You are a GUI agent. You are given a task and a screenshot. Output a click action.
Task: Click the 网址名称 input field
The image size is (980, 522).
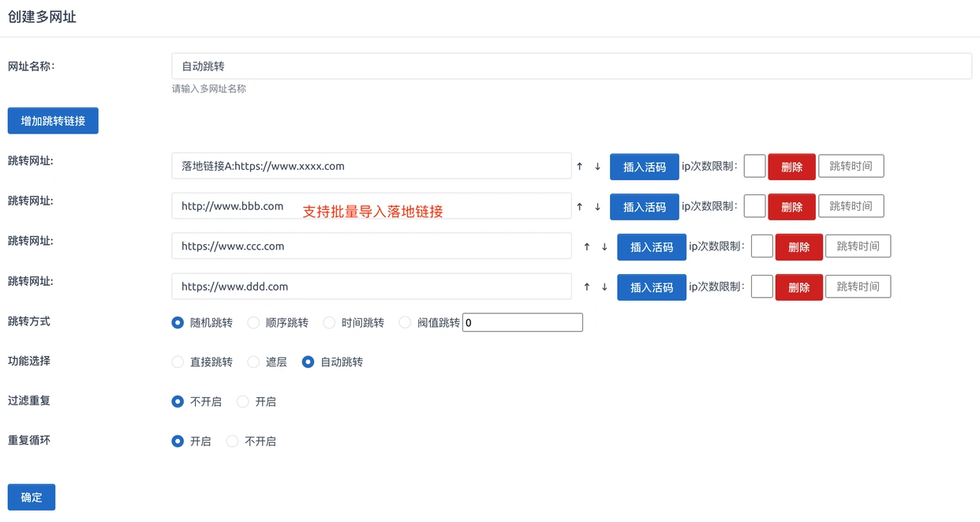571,66
